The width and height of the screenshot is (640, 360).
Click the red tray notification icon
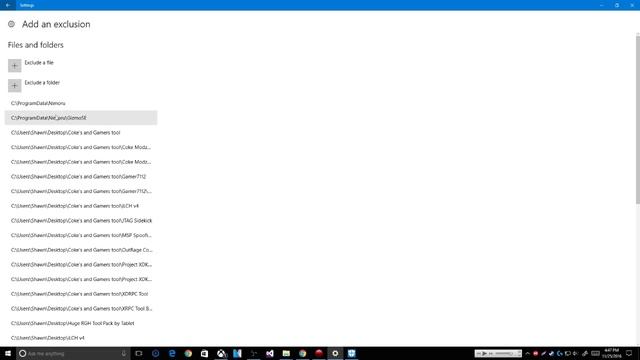pyautogui.click(x=536, y=353)
